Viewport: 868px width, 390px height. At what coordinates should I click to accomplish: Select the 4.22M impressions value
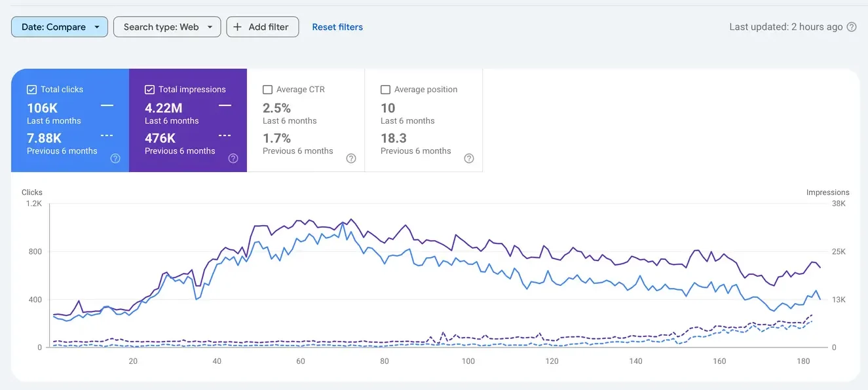tap(164, 108)
